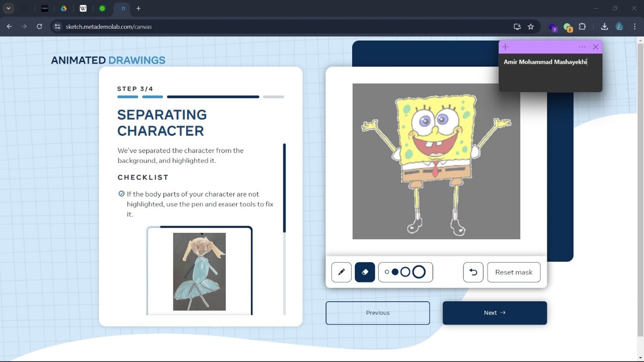Viewport: 644px width, 362px height.
Task: Click the SpongeBob drawing canvas
Action: point(436,161)
